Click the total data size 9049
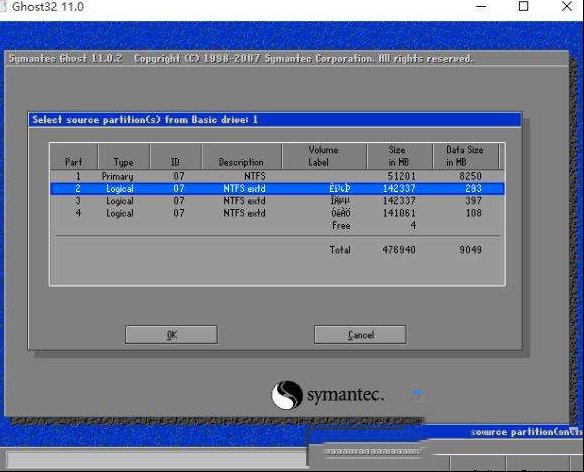The width and height of the screenshot is (584, 472). click(470, 250)
